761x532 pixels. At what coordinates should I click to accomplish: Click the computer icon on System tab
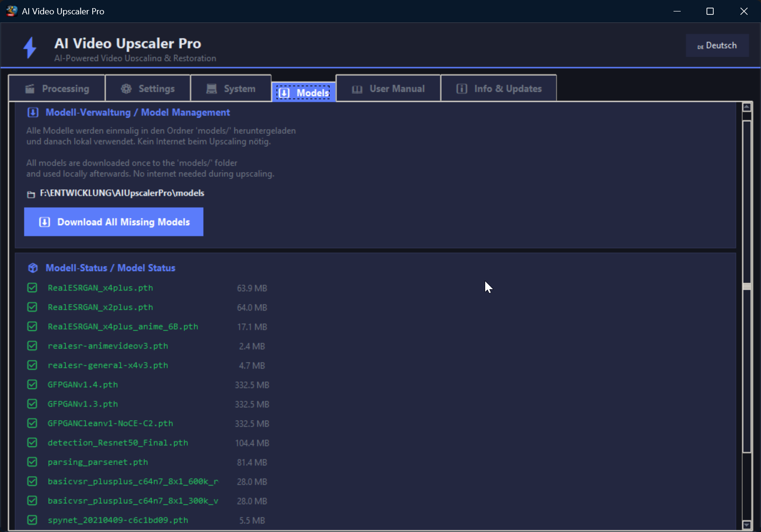pyautogui.click(x=211, y=89)
